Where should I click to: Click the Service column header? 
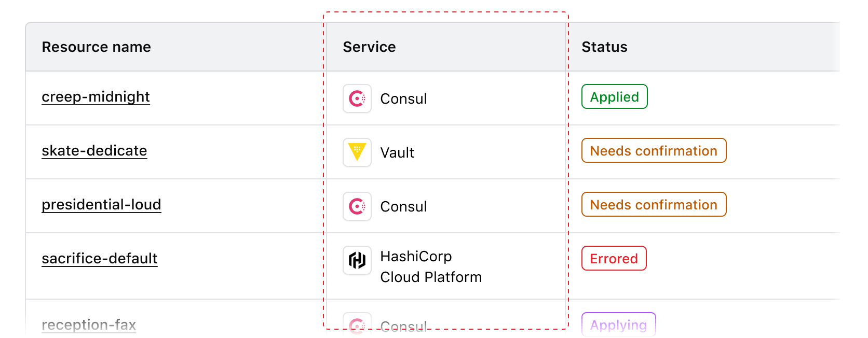370,47
